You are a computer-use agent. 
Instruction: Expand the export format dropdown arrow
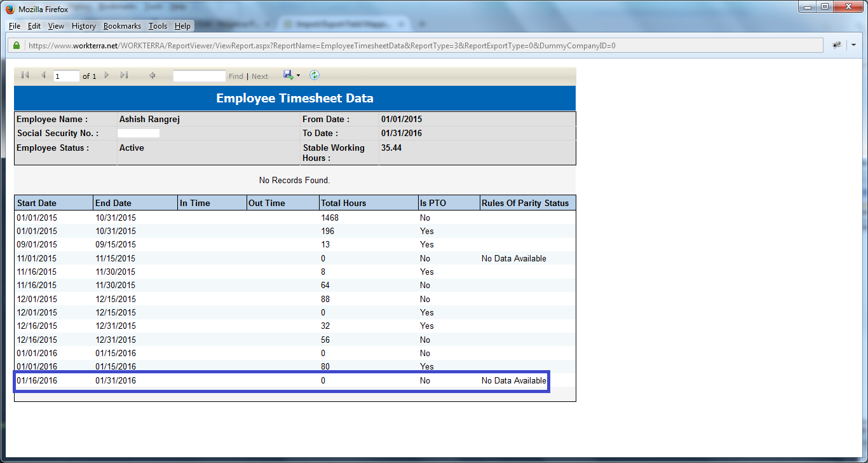pos(298,76)
